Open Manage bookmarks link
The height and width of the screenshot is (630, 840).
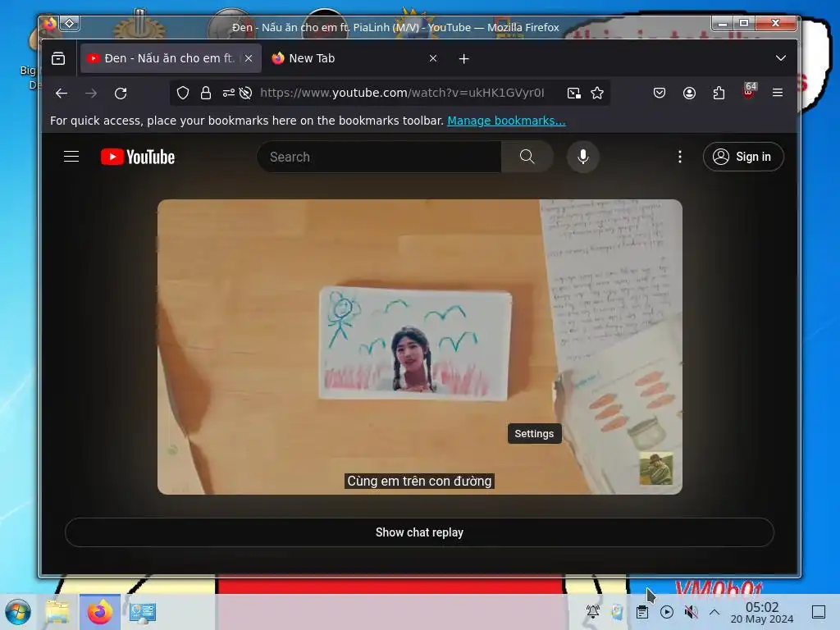pyautogui.click(x=506, y=121)
